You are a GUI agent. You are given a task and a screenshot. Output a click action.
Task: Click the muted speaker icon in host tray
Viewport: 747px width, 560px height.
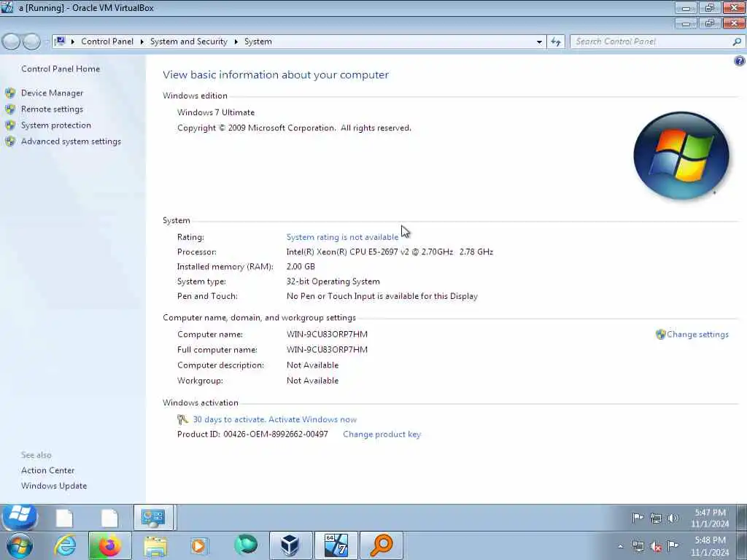click(x=656, y=546)
